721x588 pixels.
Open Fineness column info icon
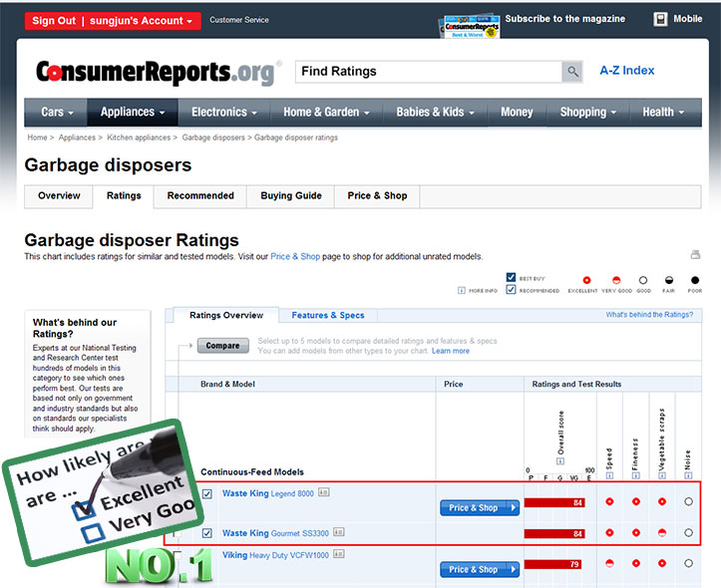635,475
